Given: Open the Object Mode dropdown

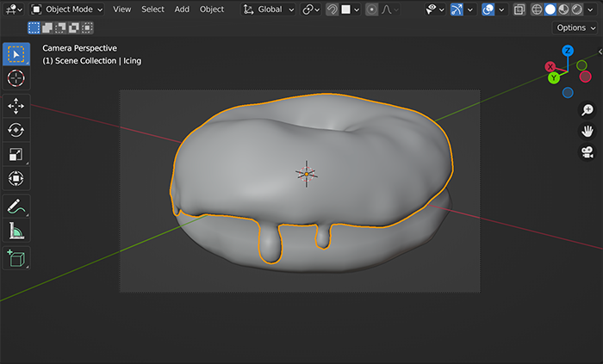Looking at the screenshot, I should tap(67, 9).
